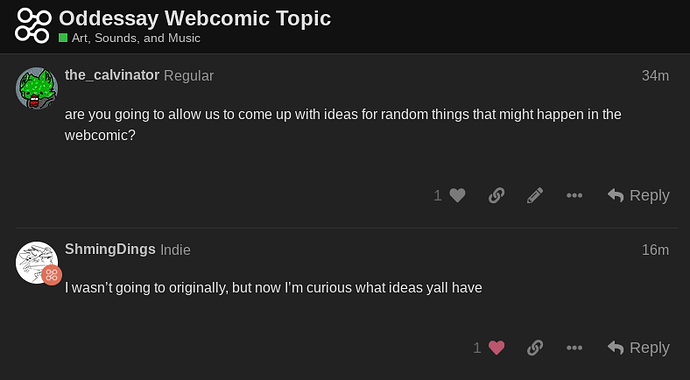Unlike ShmingDings' post via the pink heart
The image size is (690, 380).
click(x=496, y=348)
